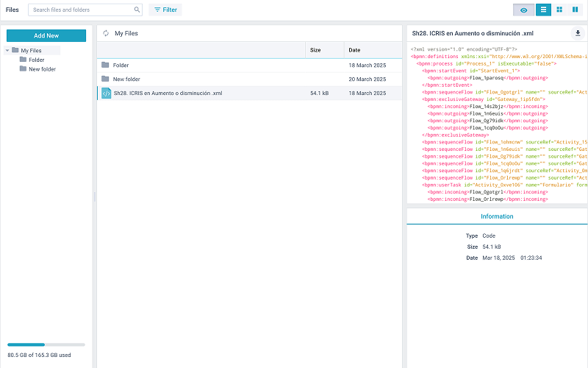The width and height of the screenshot is (588, 368).
Task: Download the previewed XML file
Action: 578,33
